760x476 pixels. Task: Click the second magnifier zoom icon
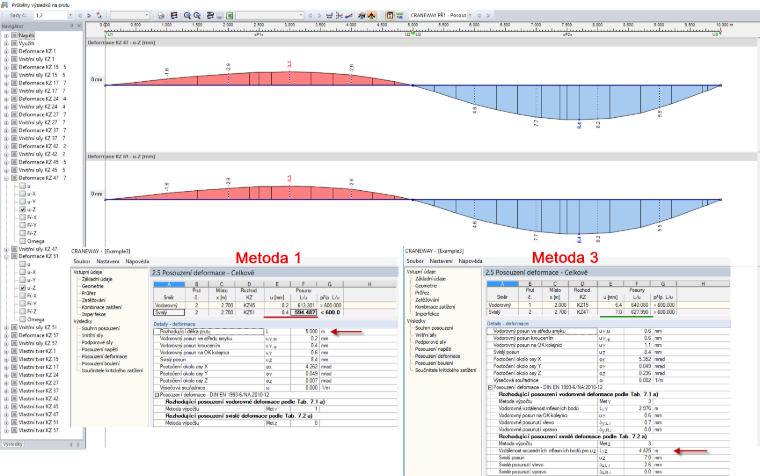pyautogui.click(x=197, y=16)
